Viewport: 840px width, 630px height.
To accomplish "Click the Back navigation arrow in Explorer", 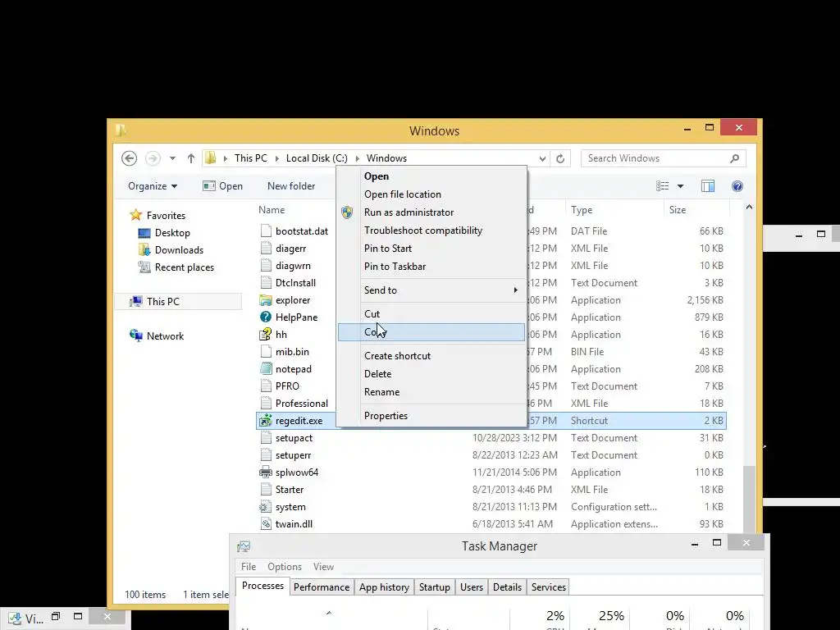I will [129, 158].
